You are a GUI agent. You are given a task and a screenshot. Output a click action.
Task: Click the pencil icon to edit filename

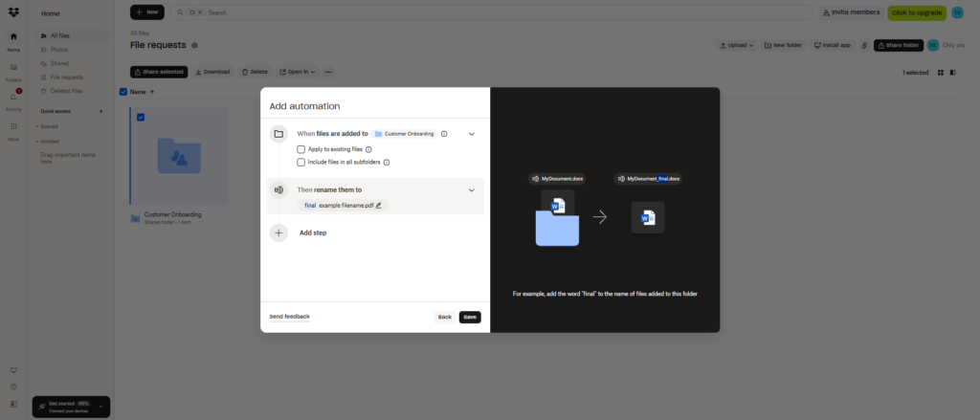click(378, 206)
